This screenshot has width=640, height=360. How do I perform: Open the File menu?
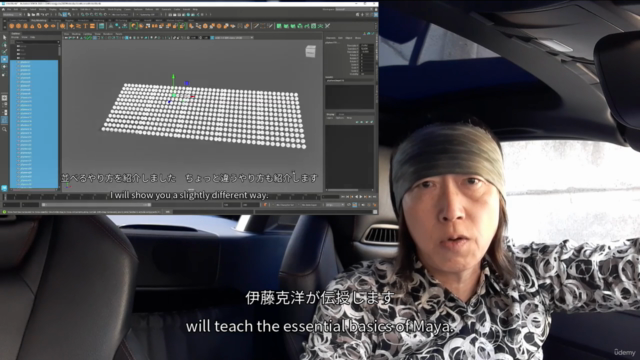click(x=9, y=9)
